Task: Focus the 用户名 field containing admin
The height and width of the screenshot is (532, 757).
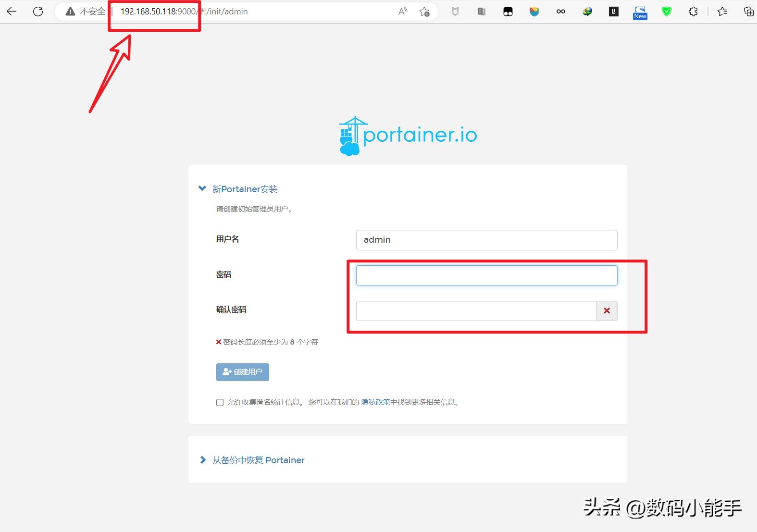Action: click(x=486, y=240)
